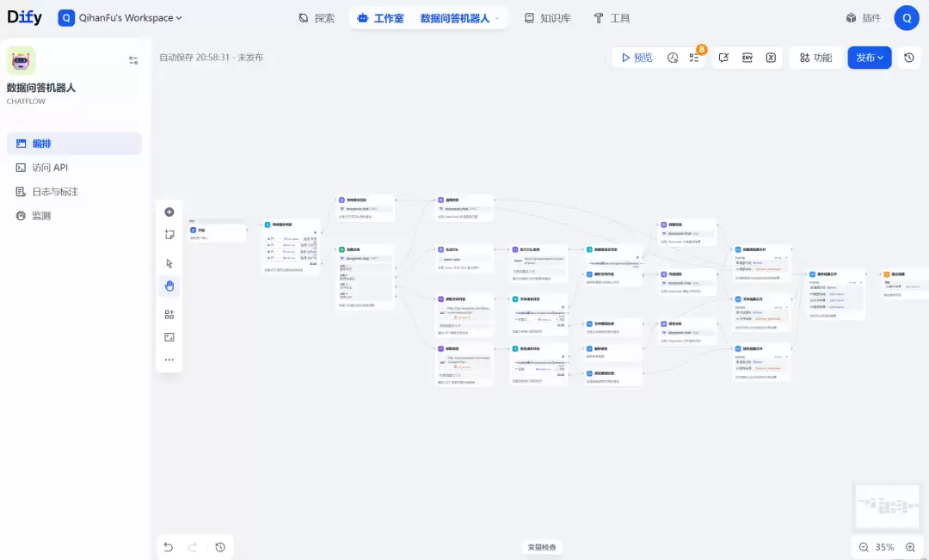Screen dimensions: 929x560
Task: Select the pointer mode tool
Action: point(169,263)
